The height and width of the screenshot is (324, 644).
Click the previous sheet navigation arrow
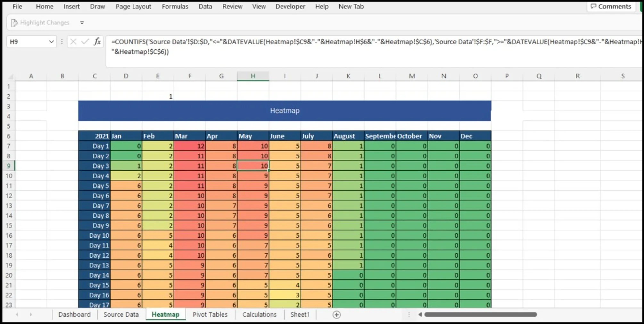(x=18, y=315)
